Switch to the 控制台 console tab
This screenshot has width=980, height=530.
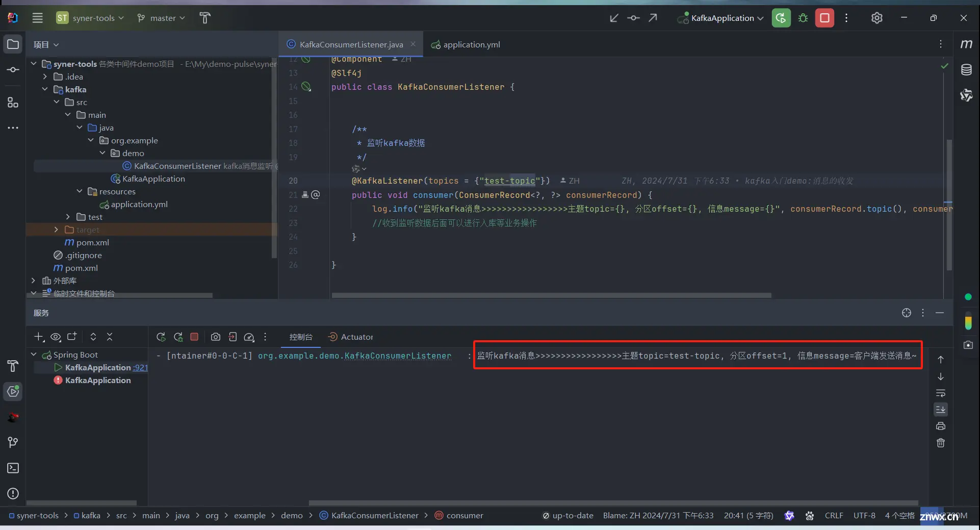coord(301,337)
